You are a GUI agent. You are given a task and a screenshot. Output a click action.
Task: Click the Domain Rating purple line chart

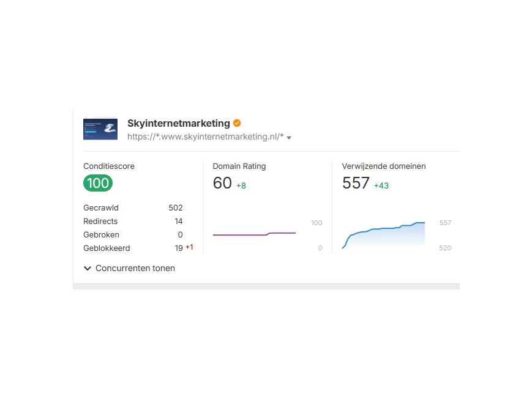click(x=254, y=234)
